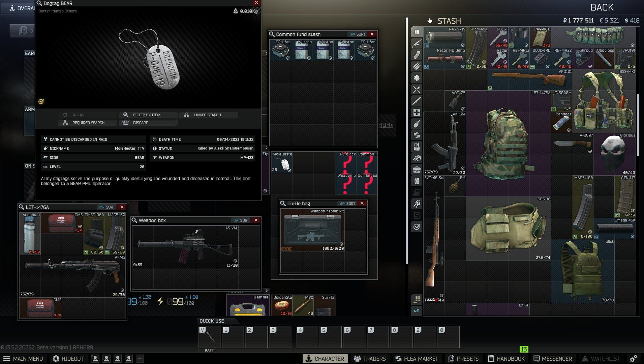The width and height of the screenshot is (644, 364).
Task: Close the Weapon box window
Action: [x=256, y=220]
